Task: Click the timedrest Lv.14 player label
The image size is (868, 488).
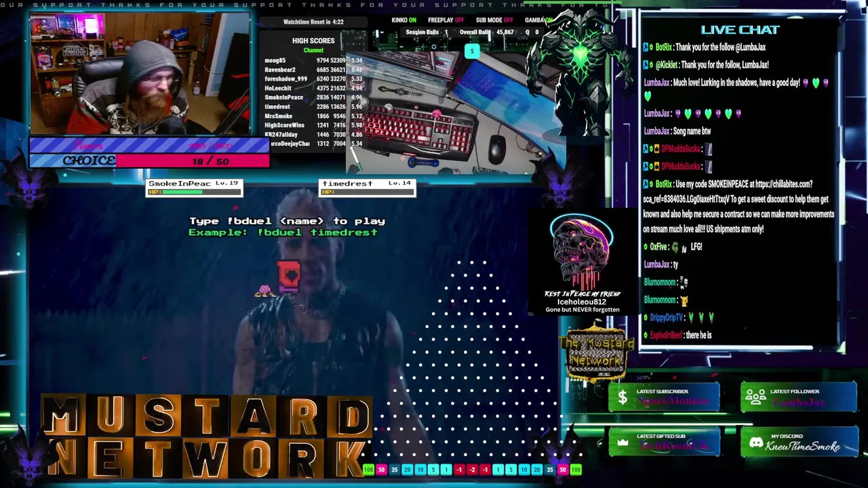Action: point(366,184)
